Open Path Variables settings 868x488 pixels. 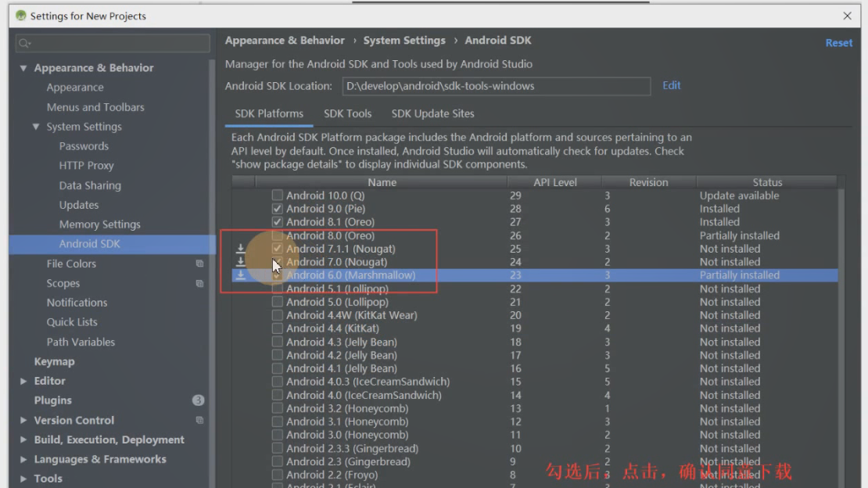pyautogui.click(x=81, y=342)
